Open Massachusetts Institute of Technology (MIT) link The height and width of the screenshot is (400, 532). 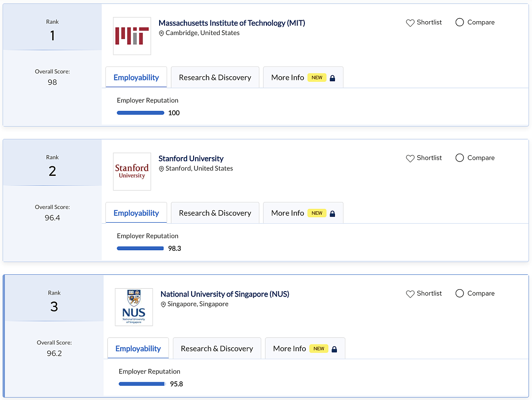coord(232,23)
